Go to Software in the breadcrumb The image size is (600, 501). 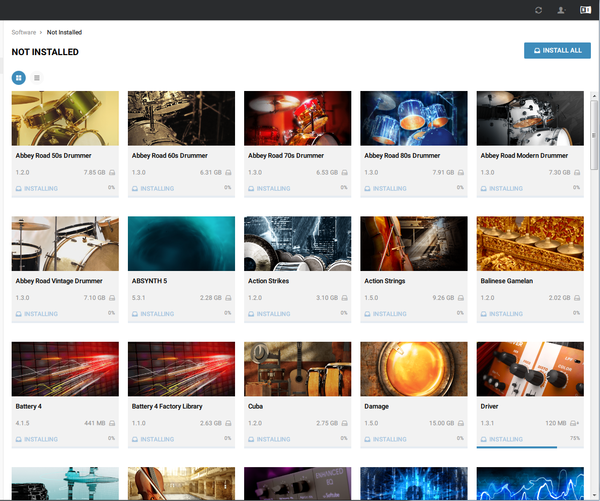24,32
